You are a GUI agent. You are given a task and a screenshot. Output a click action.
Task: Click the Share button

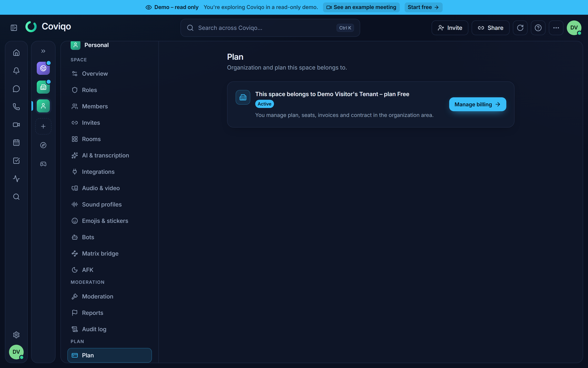(490, 28)
